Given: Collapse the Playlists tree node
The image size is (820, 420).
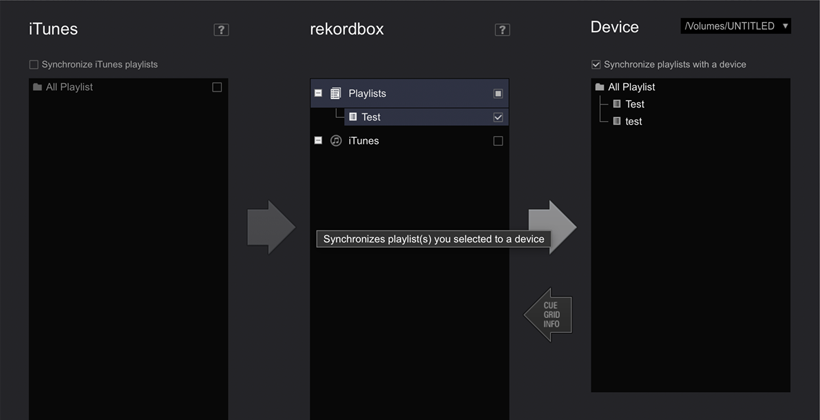Looking at the screenshot, I should point(318,93).
